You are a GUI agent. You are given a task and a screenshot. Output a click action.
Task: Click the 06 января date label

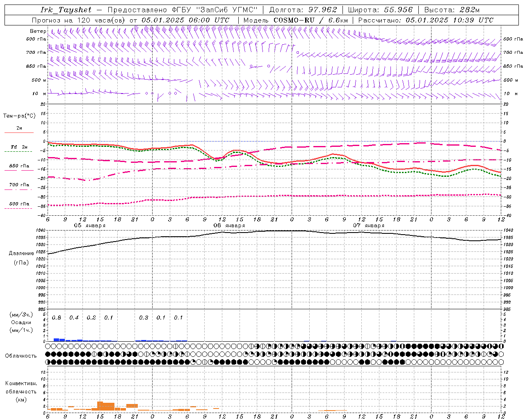click(229, 226)
